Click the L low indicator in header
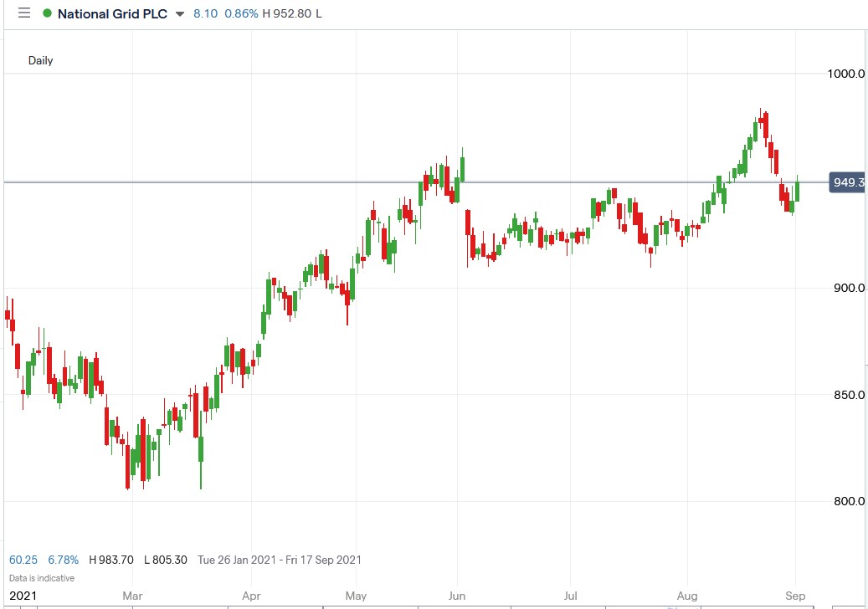This screenshot has height=609, width=868. pyautogui.click(x=318, y=13)
